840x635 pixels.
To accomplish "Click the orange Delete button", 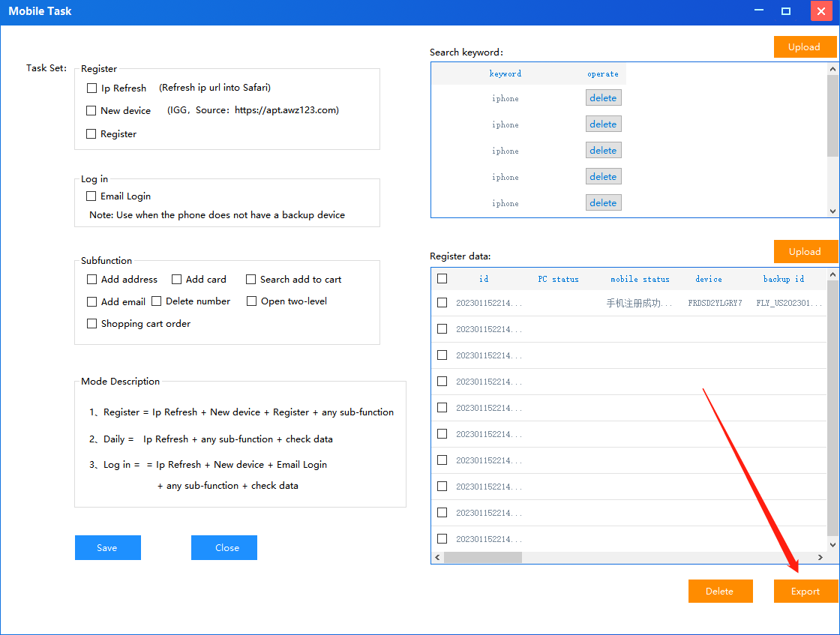I will tap(721, 591).
